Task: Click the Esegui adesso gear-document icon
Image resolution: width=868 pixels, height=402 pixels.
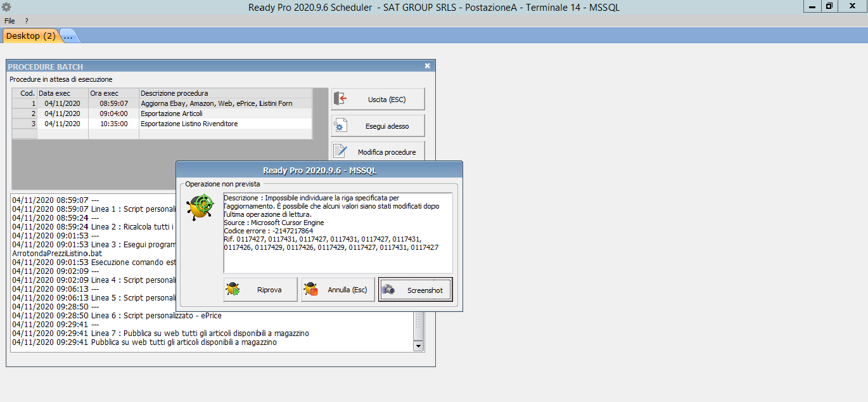Action: pyautogui.click(x=341, y=126)
